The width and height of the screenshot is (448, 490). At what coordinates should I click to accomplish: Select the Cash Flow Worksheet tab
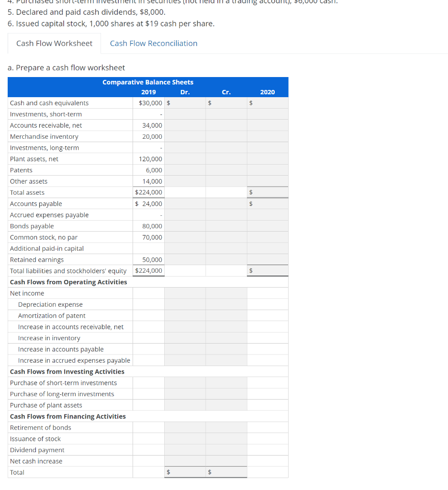[x=55, y=44]
